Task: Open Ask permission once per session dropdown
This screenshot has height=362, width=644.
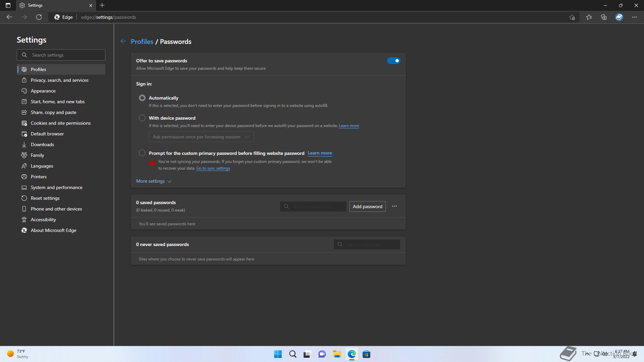Action: 201,137
